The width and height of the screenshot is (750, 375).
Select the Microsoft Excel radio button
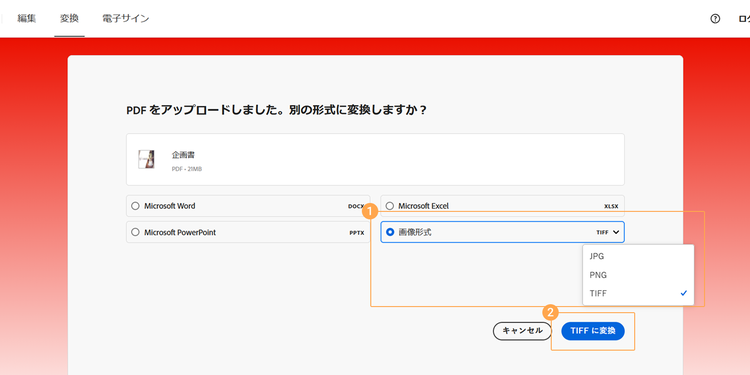(390, 206)
